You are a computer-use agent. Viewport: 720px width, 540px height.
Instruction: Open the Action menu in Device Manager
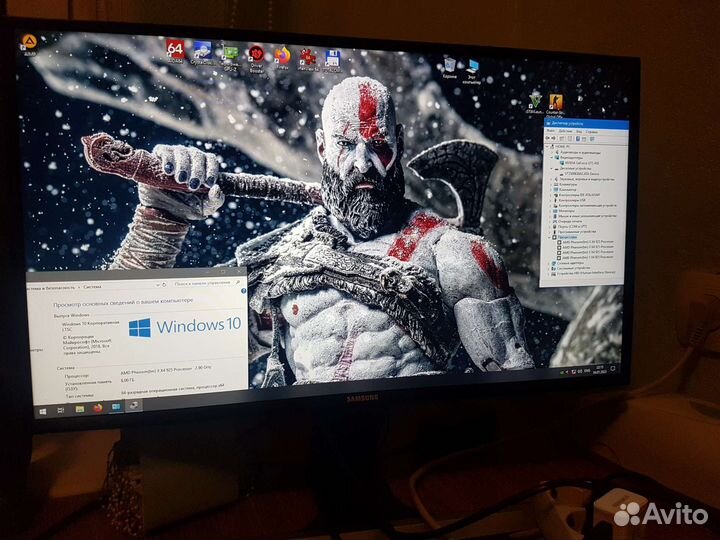pyautogui.click(x=565, y=131)
